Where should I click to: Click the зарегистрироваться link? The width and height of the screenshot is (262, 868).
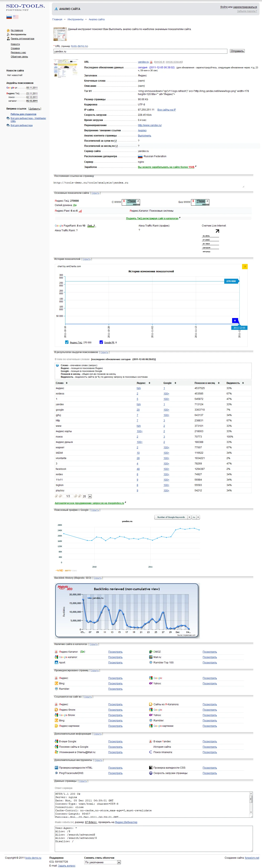click(x=245, y=7)
